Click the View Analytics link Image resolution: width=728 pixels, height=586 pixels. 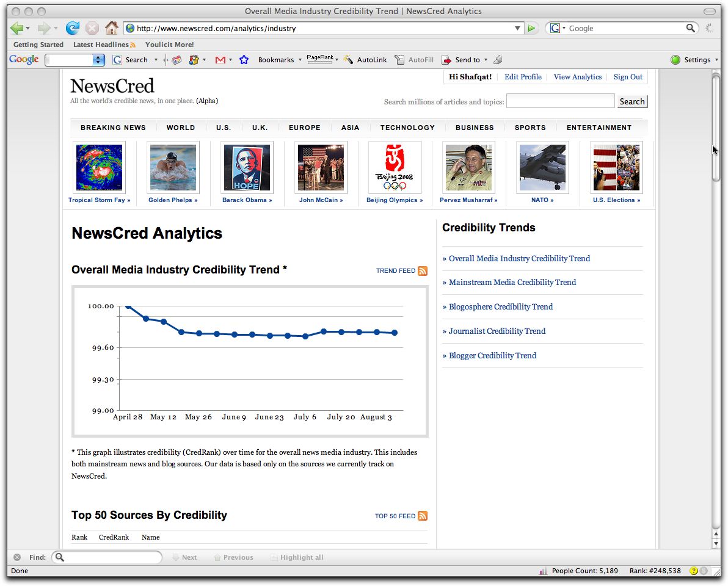[x=577, y=77]
